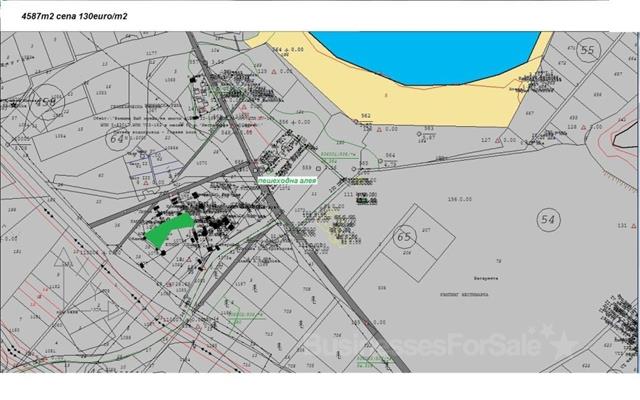Viewport: 640px width, 400px height.
Task: Click the circled number 54 marker
Action: [547, 219]
